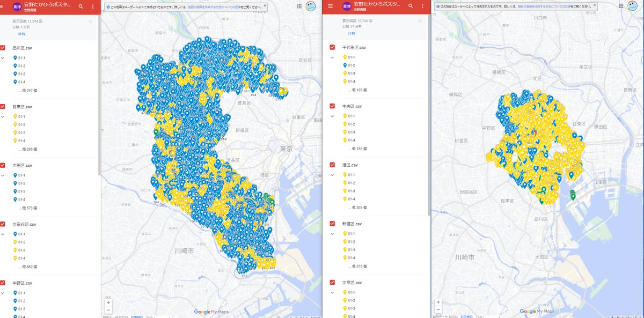This screenshot has width=644, height=318.
Task: Collapse the 大田区.csv item list
Action: [3, 175]
